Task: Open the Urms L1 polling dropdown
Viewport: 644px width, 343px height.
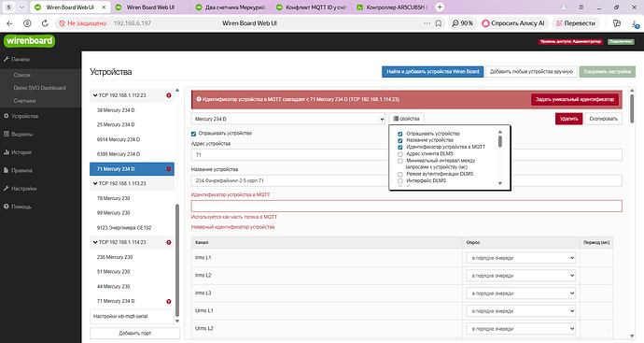Action: tap(521, 311)
